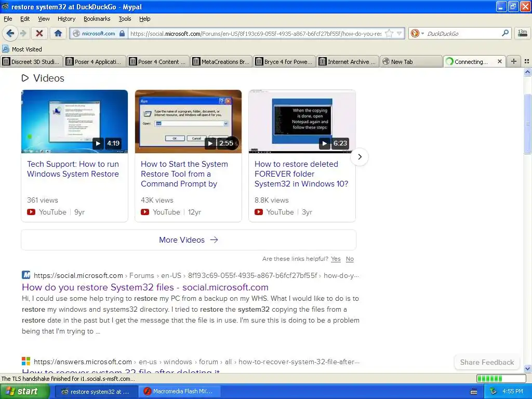This screenshot has height=399, width=532.
Task: Switch to the Discreet 3D Studi... tab
Action: [x=32, y=61]
